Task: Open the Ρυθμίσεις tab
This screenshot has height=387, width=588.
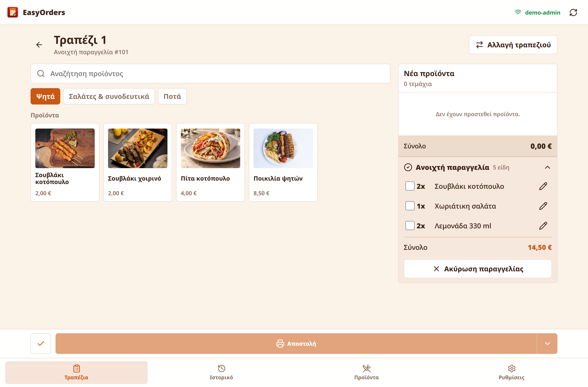Action: 511,372
